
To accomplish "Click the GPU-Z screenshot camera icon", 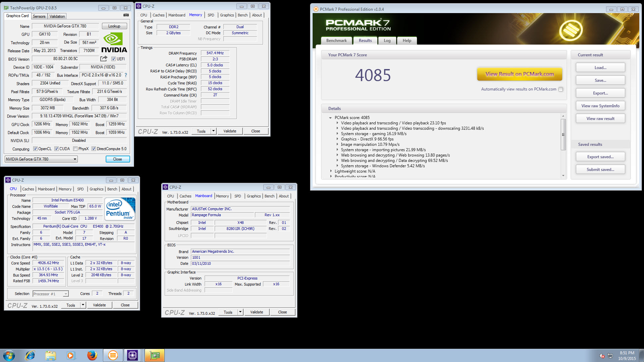I will pos(126,15).
